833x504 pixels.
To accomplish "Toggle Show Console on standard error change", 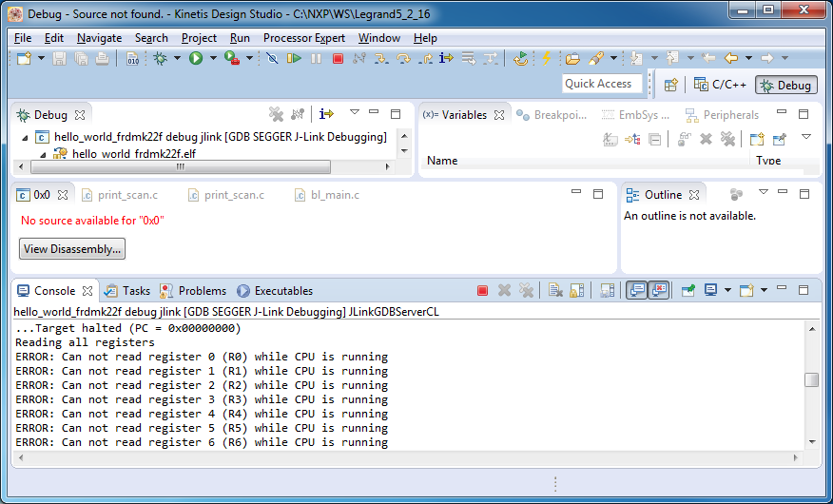I will coord(659,290).
